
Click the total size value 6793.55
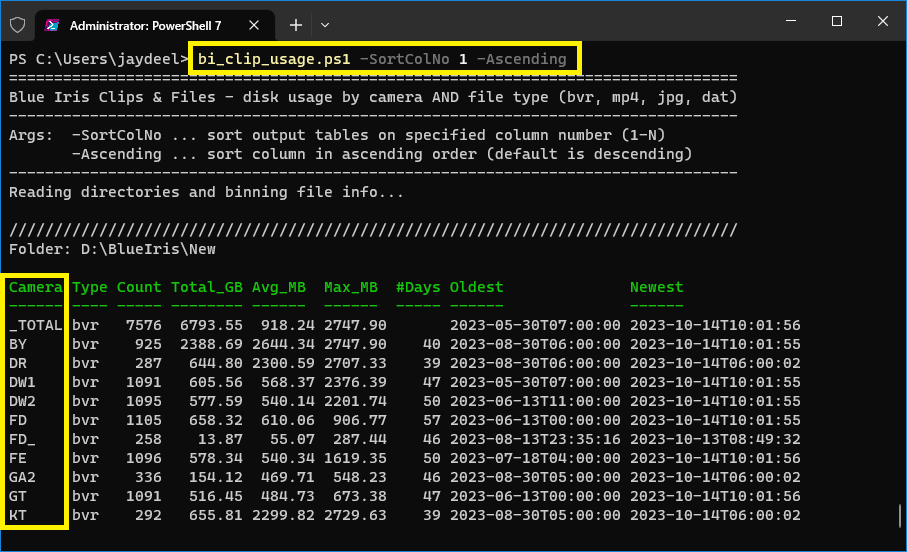click(211, 326)
